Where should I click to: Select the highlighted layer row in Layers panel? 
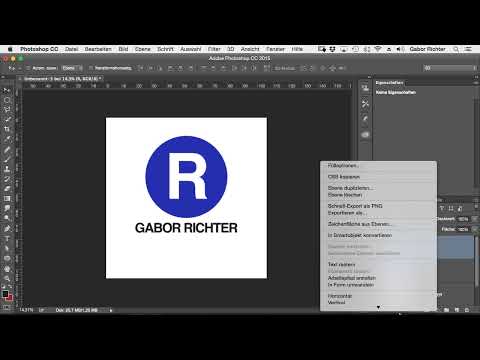point(455,247)
